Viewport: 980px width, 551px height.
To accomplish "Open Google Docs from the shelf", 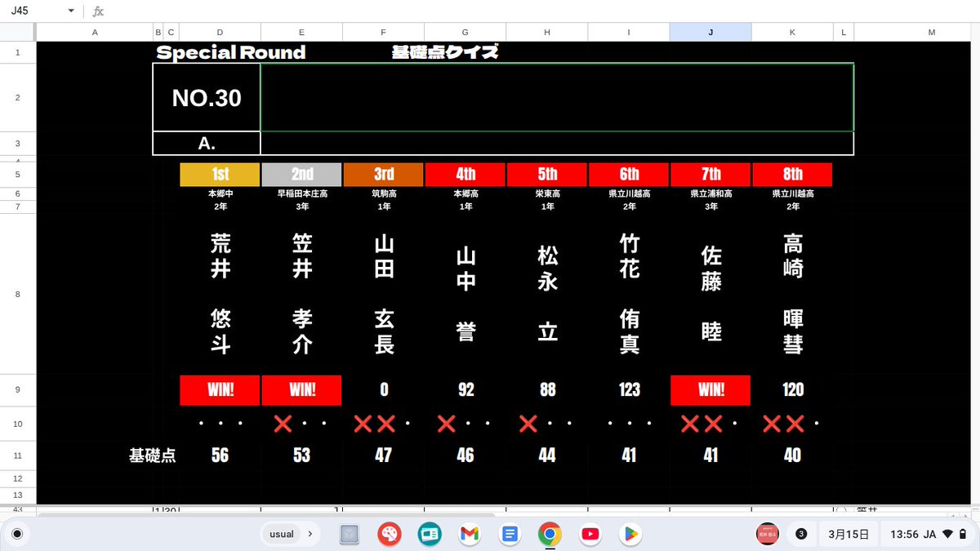I will click(x=510, y=534).
